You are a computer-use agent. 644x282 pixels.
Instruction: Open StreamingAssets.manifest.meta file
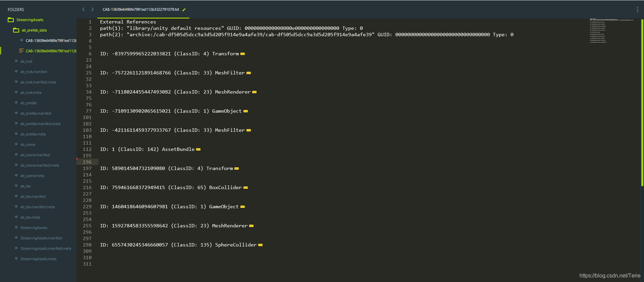click(46, 248)
